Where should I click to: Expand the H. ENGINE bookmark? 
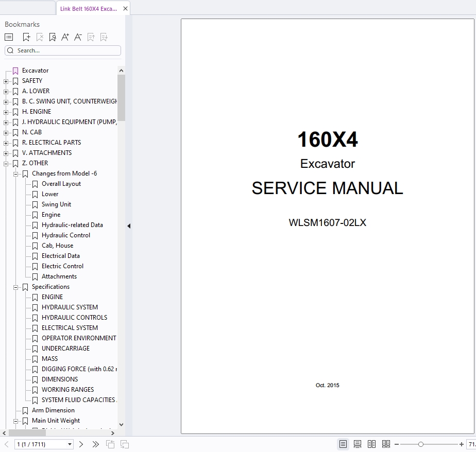(x=6, y=112)
